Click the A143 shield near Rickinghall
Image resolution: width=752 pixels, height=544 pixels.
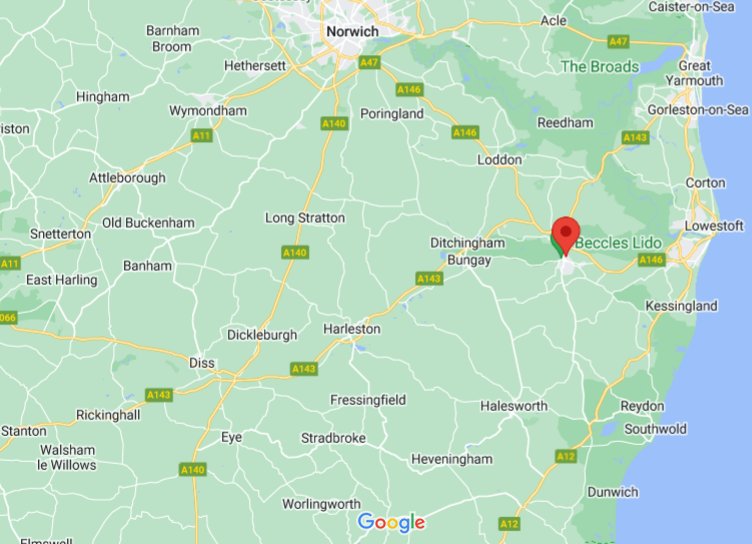pyautogui.click(x=159, y=395)
